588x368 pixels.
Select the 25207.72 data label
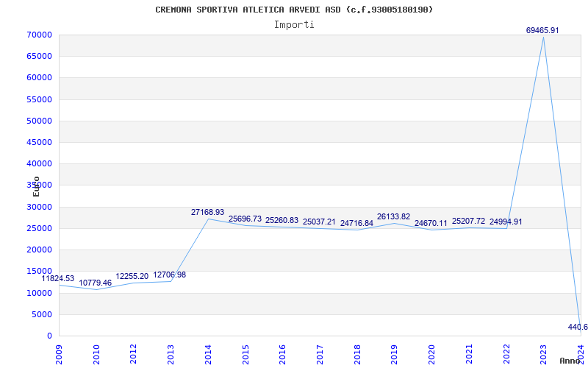click(468, 222)
